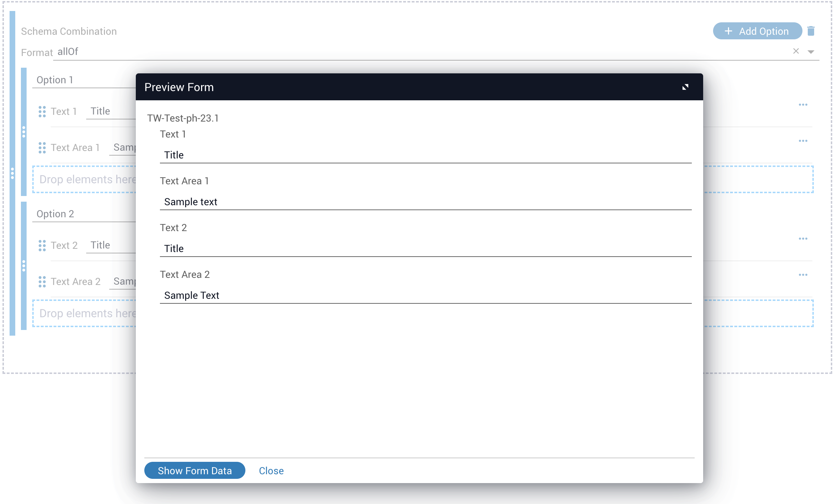834x504 pixels.
Task: Click drag handle next to Text 2
Action: [x=42, y=246]
